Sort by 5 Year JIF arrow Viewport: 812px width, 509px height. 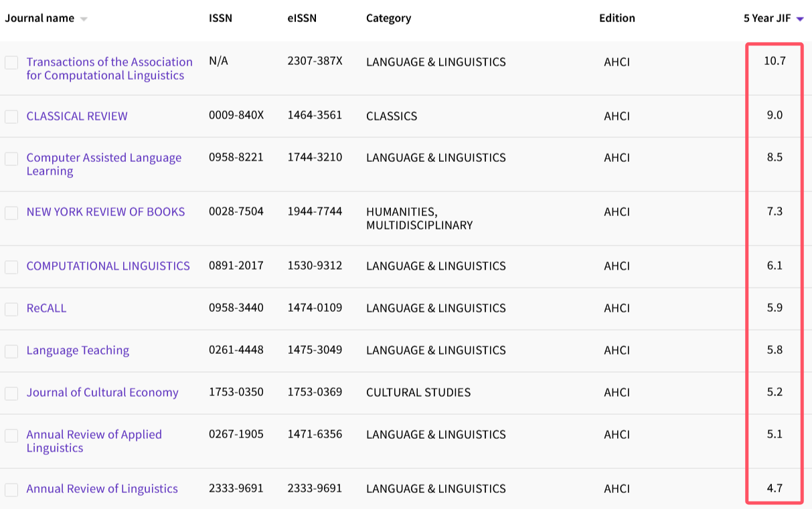pos(800,19)
